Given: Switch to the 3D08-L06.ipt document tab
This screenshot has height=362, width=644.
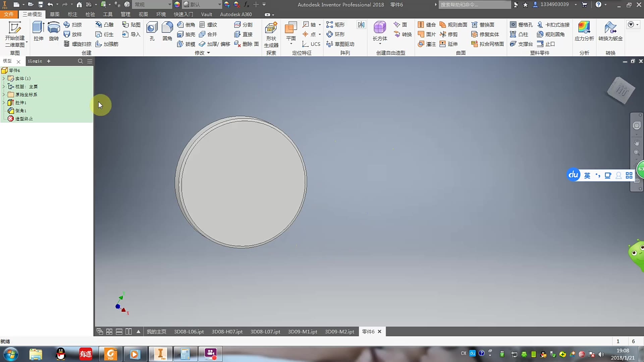Looking at the screenshot, I should (x=189, y=331).
